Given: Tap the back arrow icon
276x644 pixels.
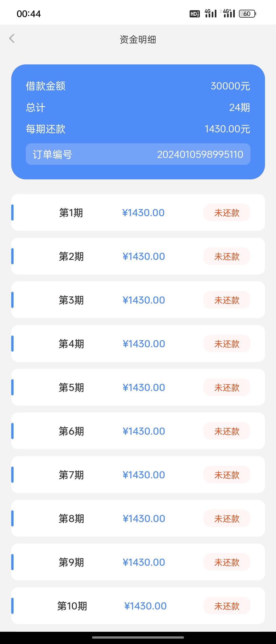Looking at the screenshot, I should coord(12,39).
